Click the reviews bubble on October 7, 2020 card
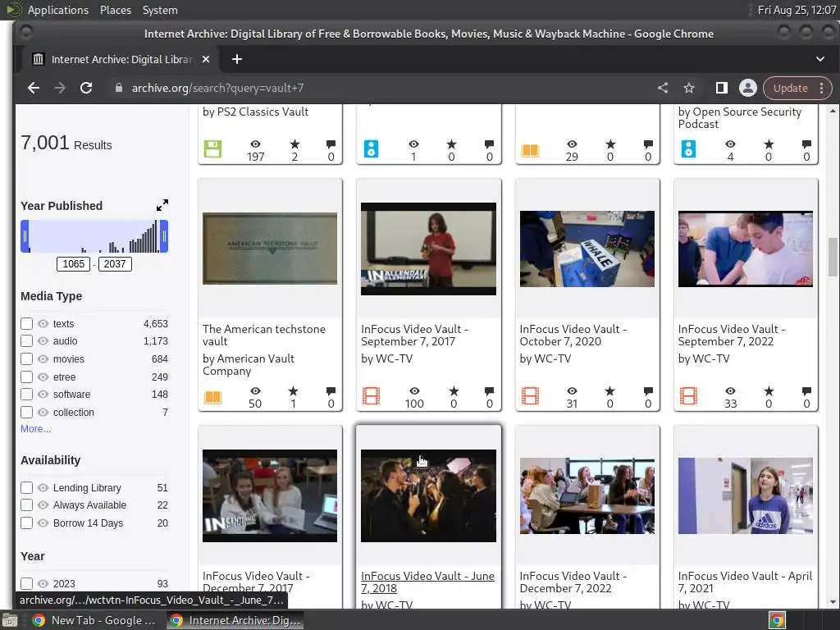840x630 pixels. [x=648, y=391]
